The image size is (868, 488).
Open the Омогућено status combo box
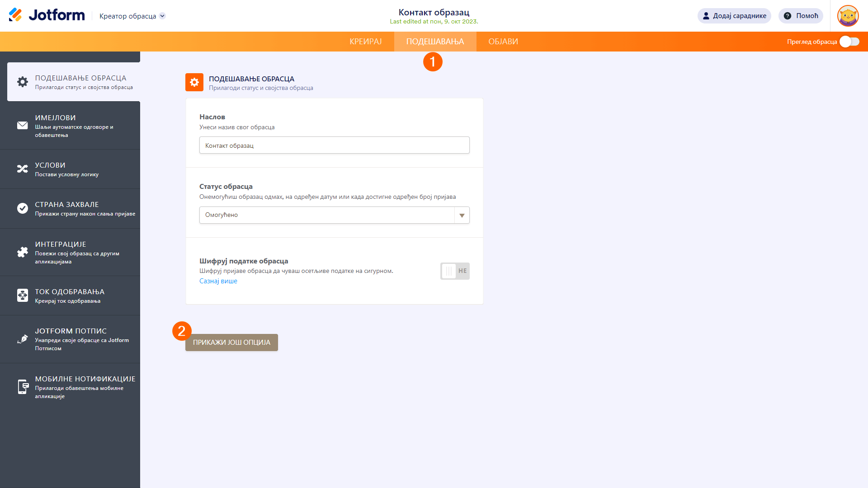point(326,215)
